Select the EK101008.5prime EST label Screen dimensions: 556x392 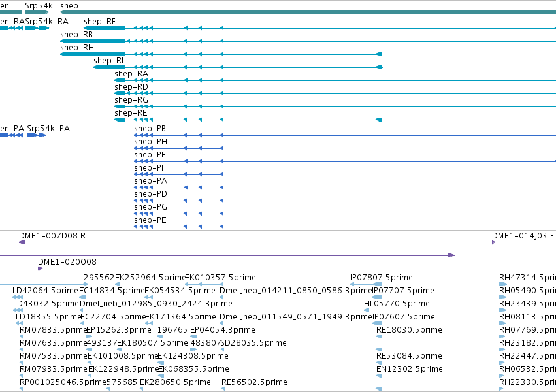click(123, 356)
